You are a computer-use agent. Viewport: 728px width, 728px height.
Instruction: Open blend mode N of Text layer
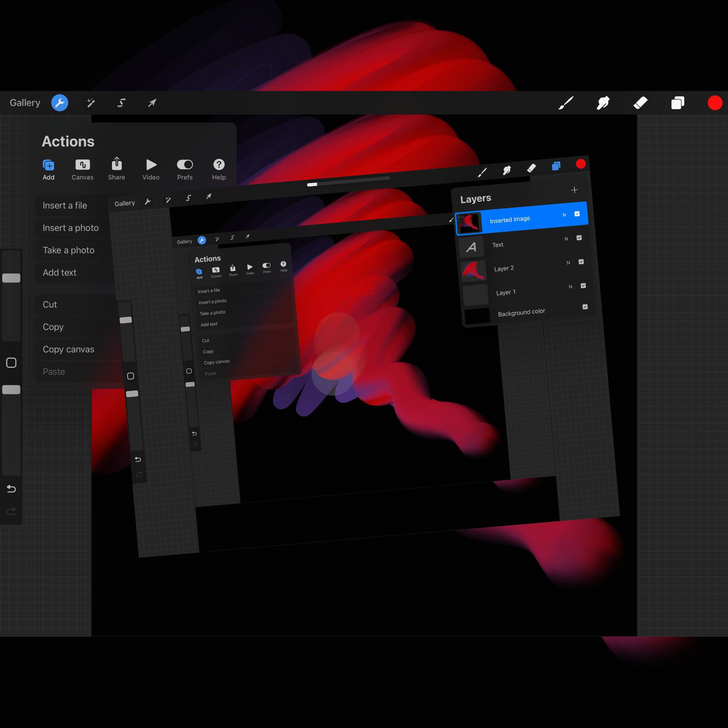(566, 239)
